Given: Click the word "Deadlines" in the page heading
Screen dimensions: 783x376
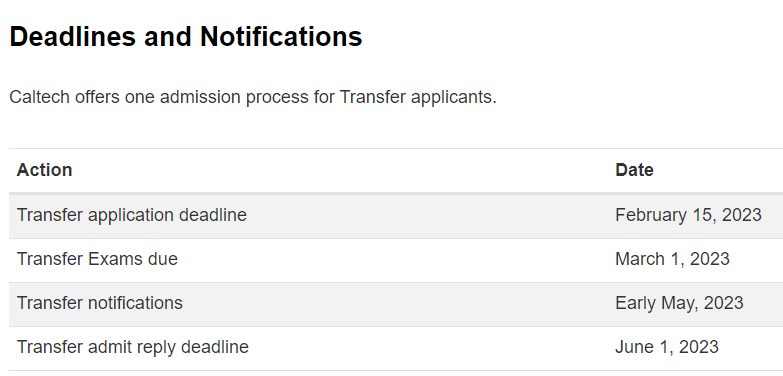Looking at the screenshot, I should click(72, 36).
